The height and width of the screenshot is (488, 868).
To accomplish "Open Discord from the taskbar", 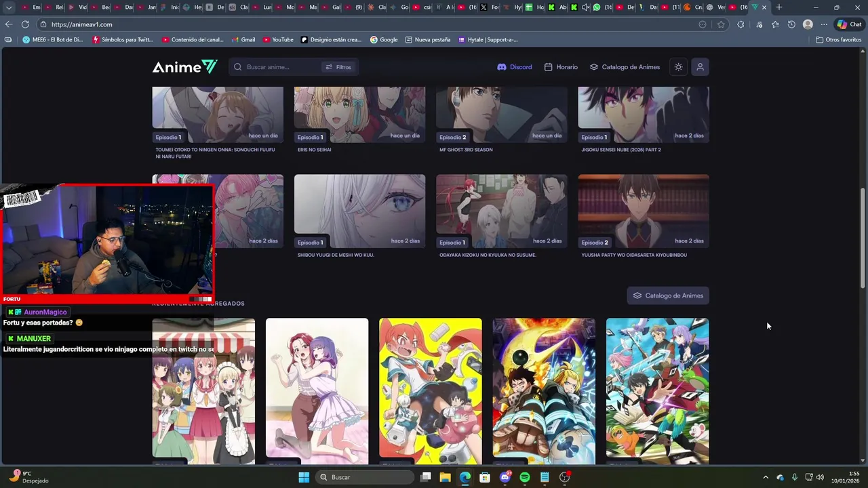I will pos(505,477).
